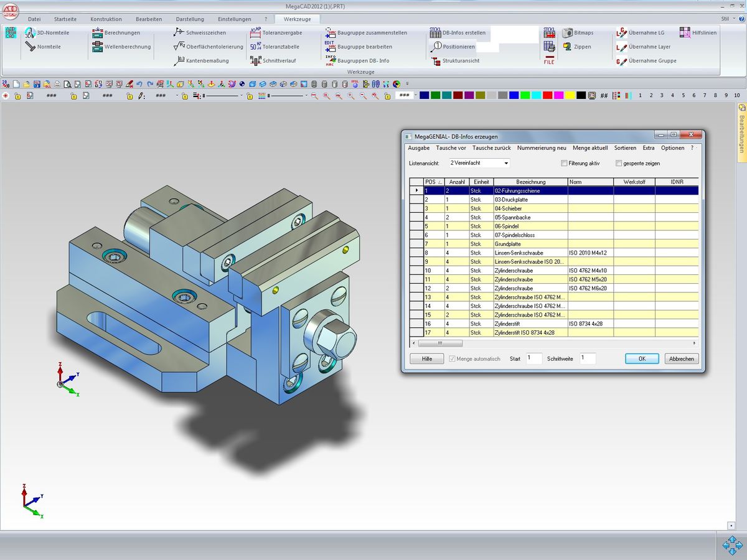Insert Schweisszeichen welding symbol
This screenshot has height=560, width=747.
click(200, 32)
